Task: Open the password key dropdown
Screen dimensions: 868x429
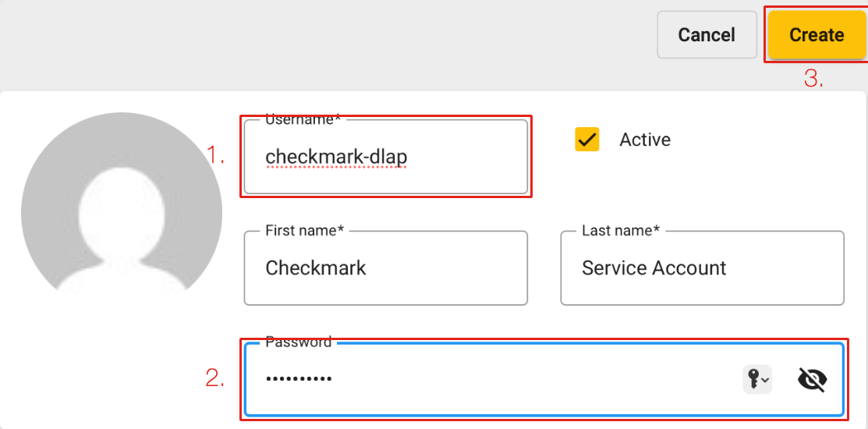Action: click(756, 379)
